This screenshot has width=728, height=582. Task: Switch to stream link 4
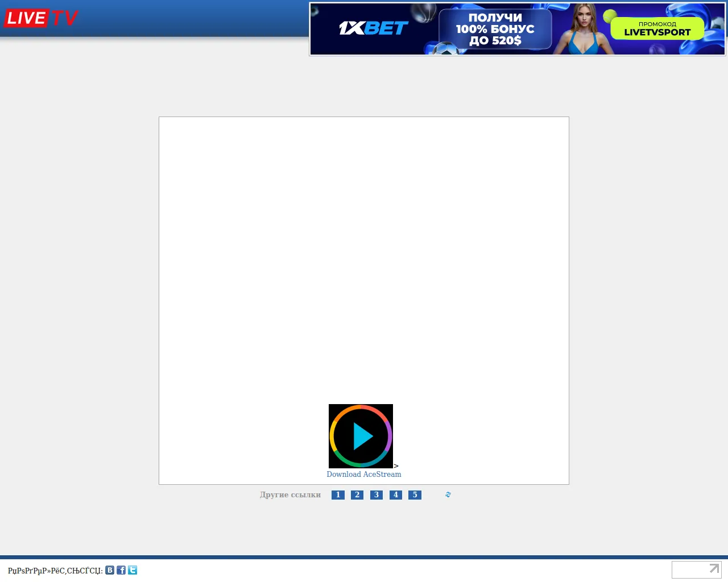[x=396, y=495]
